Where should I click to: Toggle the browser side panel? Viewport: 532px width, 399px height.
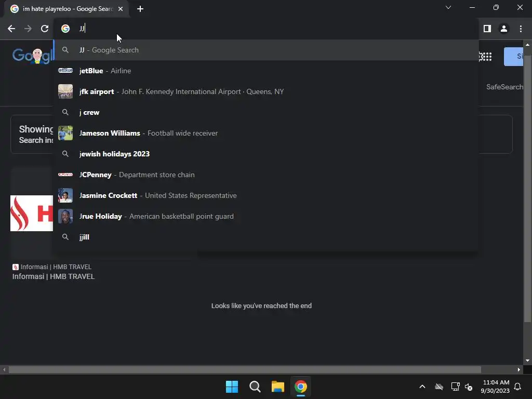[487, 29]
